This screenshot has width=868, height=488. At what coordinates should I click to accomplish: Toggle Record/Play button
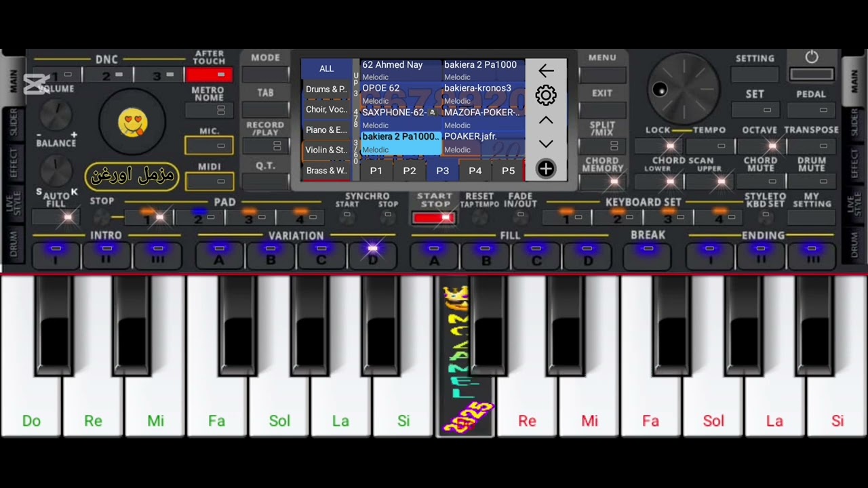265,145
